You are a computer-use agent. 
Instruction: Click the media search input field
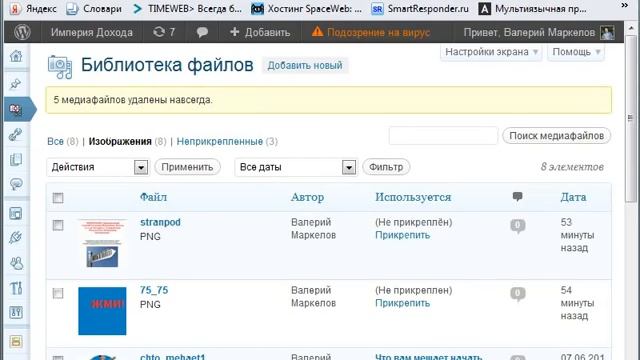tap(443, 136)
